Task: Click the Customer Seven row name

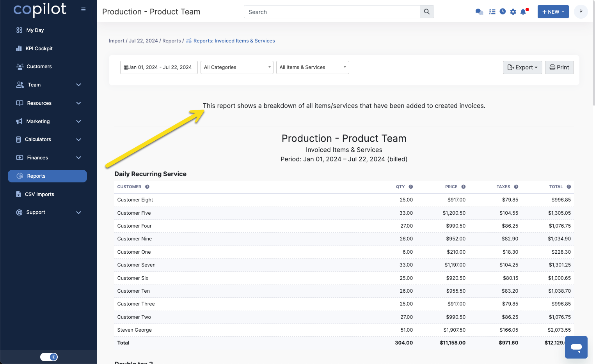Action: point(136,265)
